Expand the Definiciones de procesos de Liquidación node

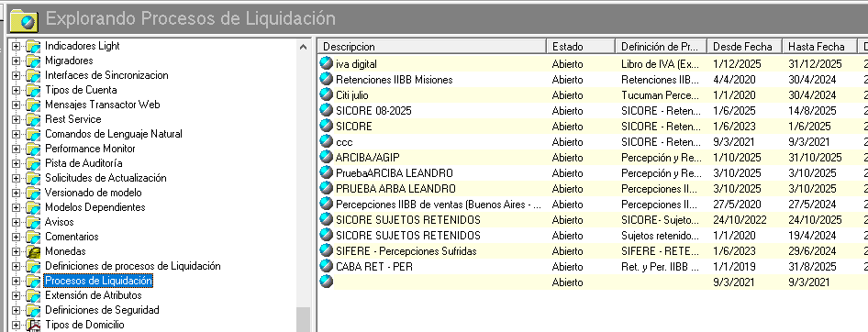coord(16,266)
